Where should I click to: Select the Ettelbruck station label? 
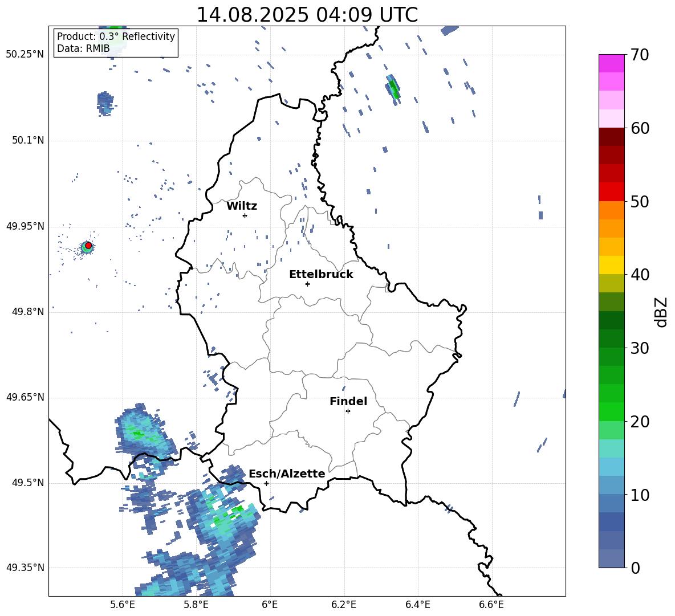point(321,275)
